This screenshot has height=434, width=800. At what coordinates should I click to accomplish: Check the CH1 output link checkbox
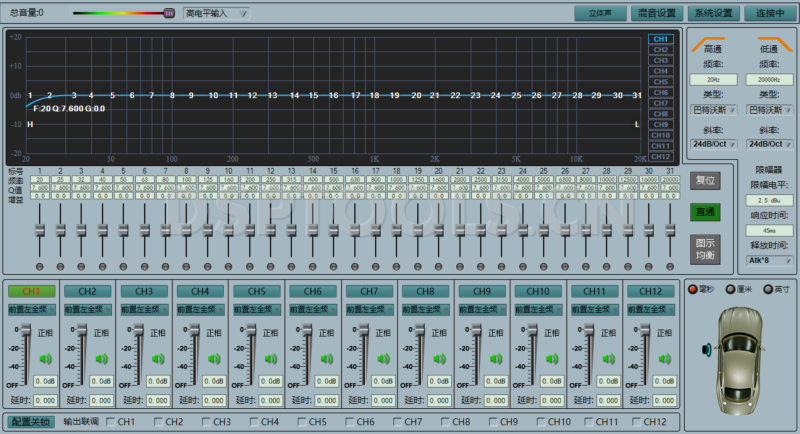110,422
